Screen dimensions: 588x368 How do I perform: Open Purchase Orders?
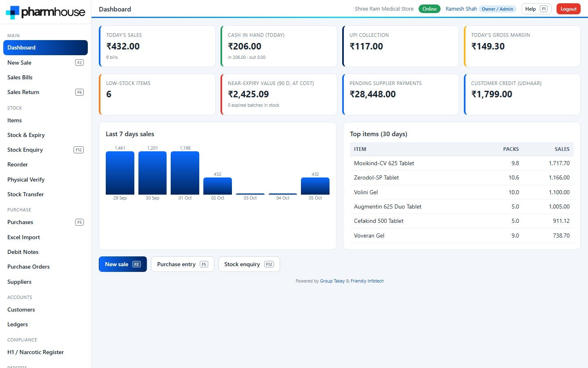[45, 267]
